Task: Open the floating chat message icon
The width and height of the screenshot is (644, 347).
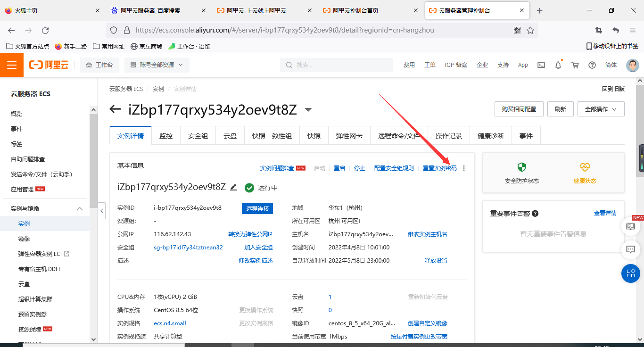Action: pos(631,249)
